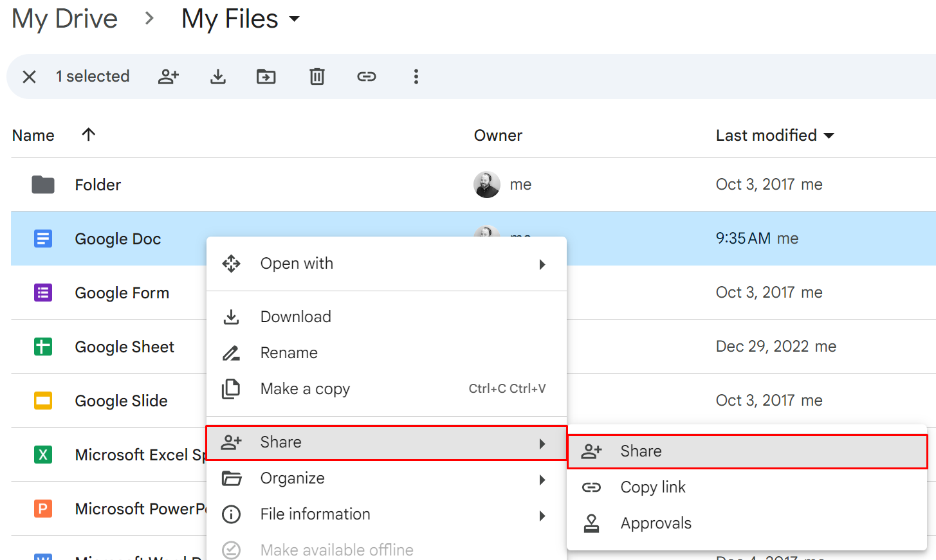Click the share person-plus icon in the selection toolbar
This screenshot has width=936, height=560.
(169, 77)
